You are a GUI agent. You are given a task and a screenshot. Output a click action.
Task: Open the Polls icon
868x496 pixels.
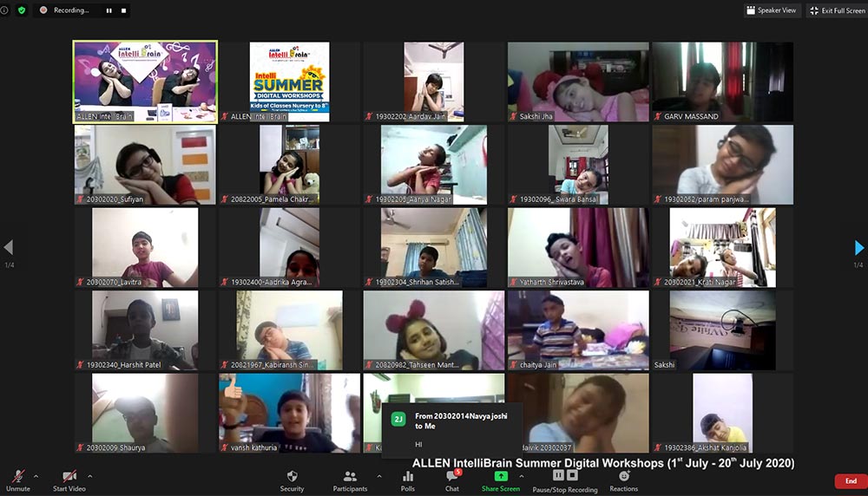408,480
